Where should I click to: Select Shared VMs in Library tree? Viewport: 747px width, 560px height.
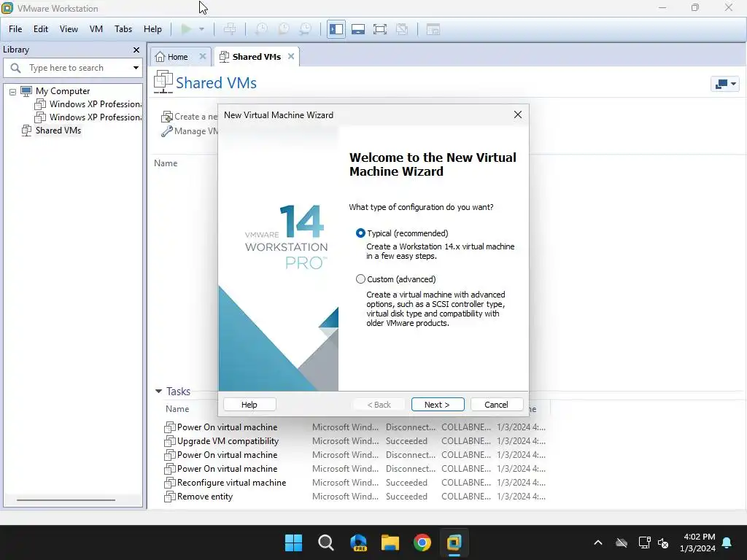52,131
